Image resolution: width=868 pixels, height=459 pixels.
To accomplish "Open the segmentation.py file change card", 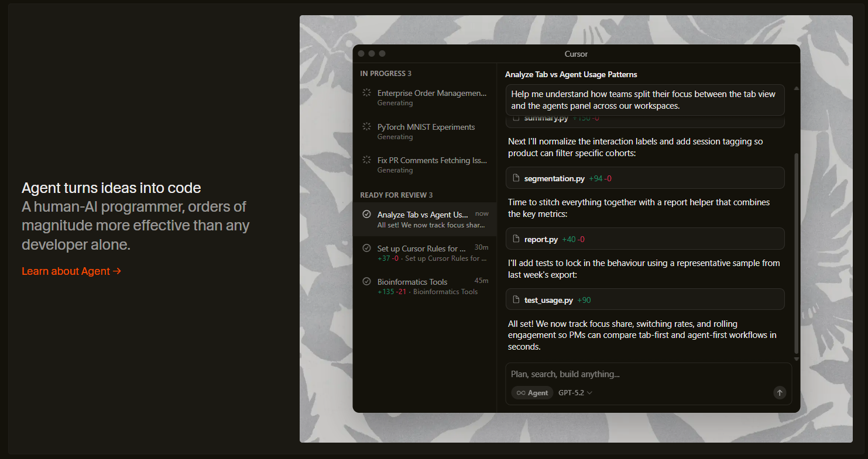I will (644, 178).
